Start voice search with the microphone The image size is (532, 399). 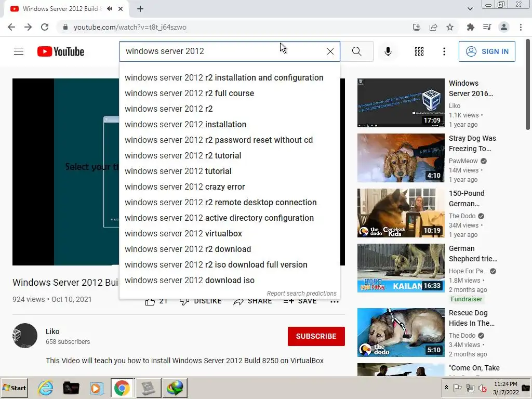click(388, 51)
